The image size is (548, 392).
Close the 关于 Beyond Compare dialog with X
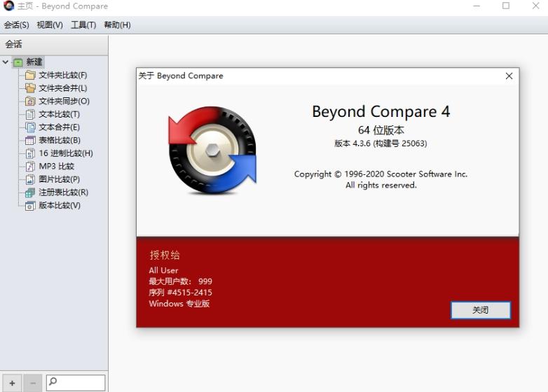509,76
